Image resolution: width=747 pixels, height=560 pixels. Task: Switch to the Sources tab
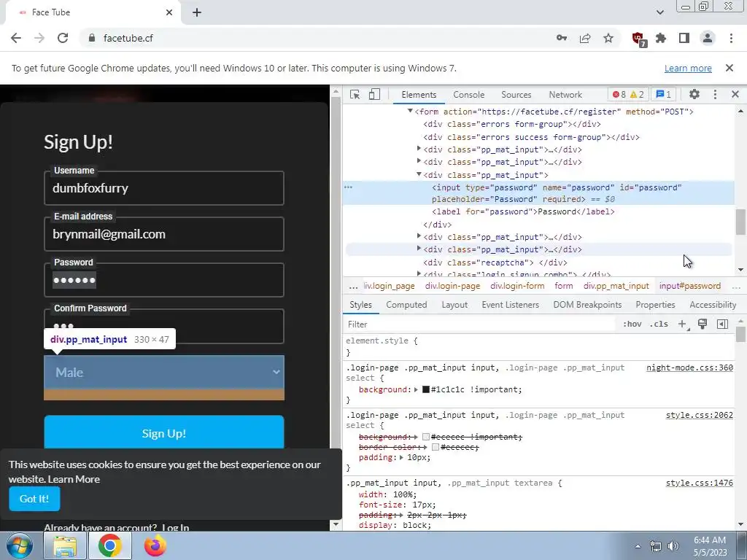point(516,95)
